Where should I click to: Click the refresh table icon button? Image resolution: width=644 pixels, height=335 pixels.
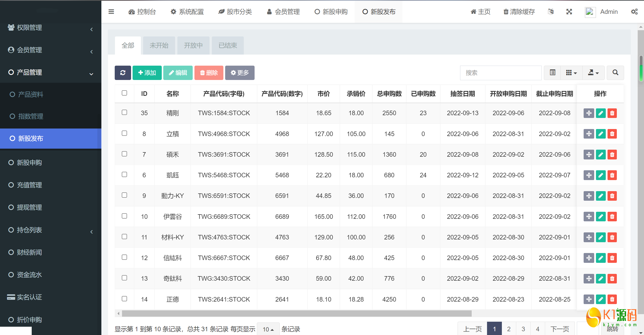(x=123, y=73)
